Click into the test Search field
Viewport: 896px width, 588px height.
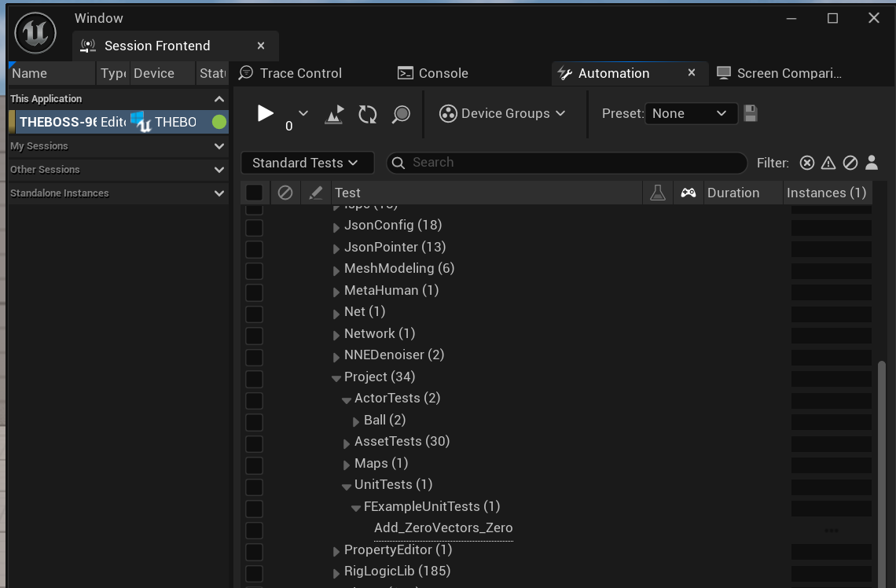pos(566,163)
